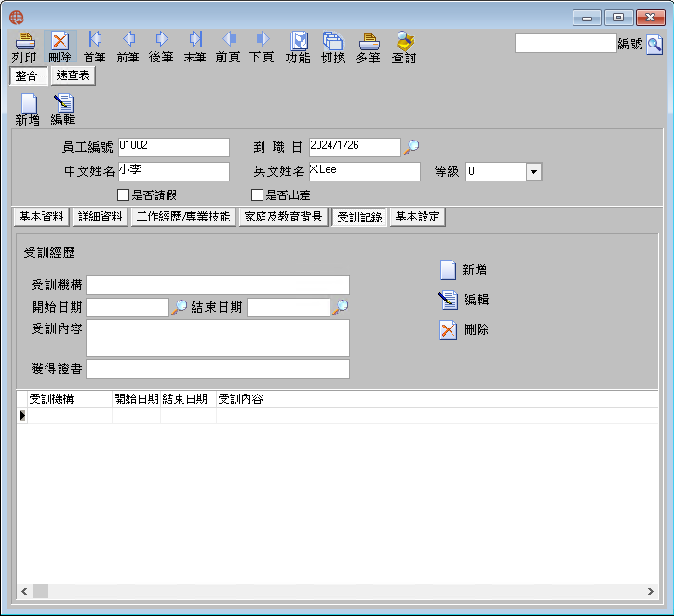Click 編輯 in the training record panel
Screen dimensions: 674x616
[x=464, y=300]
